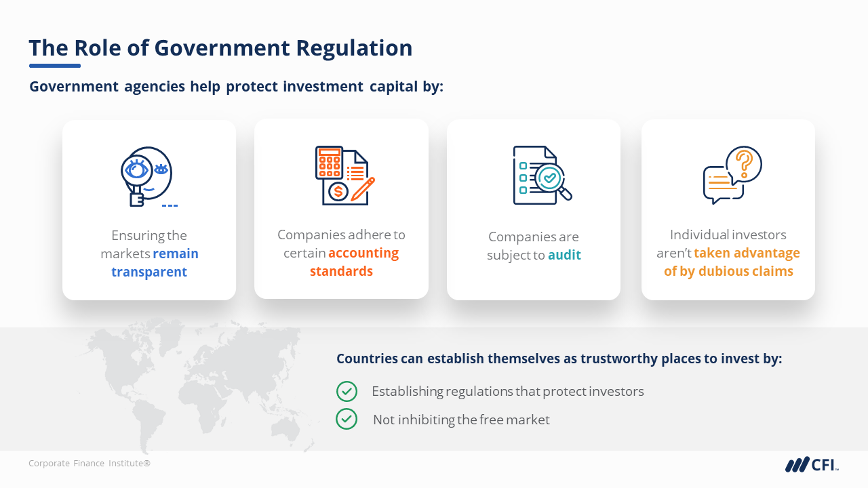Click the eye and magnifier transparency icon
868x488 pixels.
click(x=147, y=176)
